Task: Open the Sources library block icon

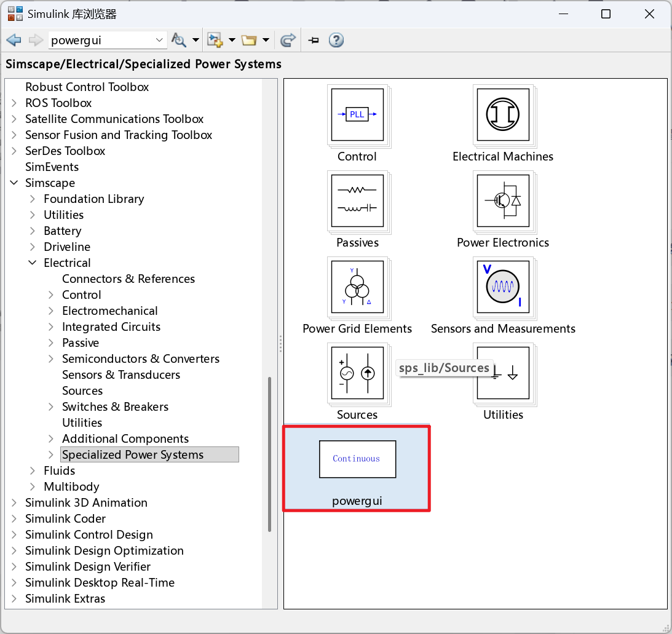Action: pyautogui.click(x=357, y=373)
